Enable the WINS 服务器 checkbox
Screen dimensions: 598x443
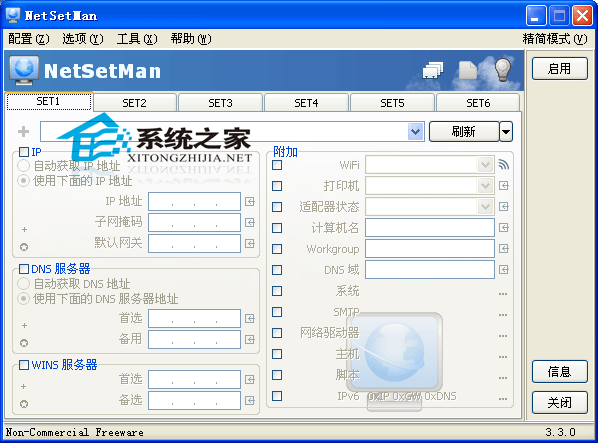pyautogui.click(x=24, y=365)
